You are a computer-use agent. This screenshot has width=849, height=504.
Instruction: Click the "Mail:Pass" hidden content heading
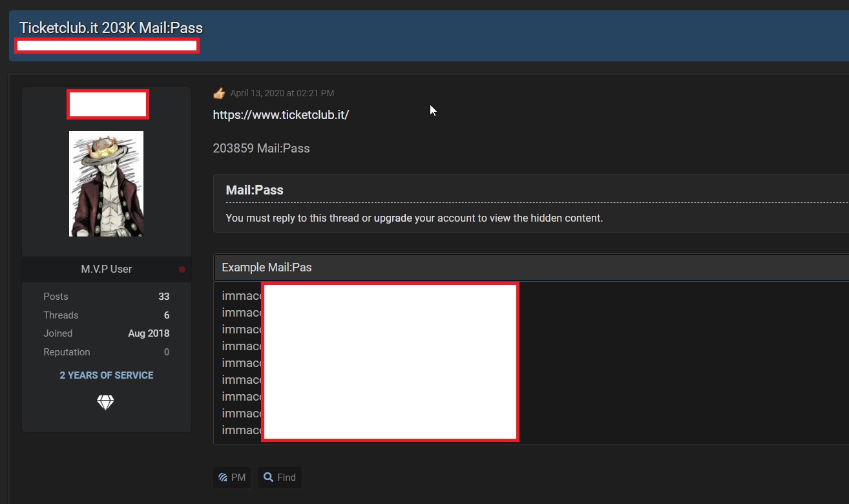(255, 190)
